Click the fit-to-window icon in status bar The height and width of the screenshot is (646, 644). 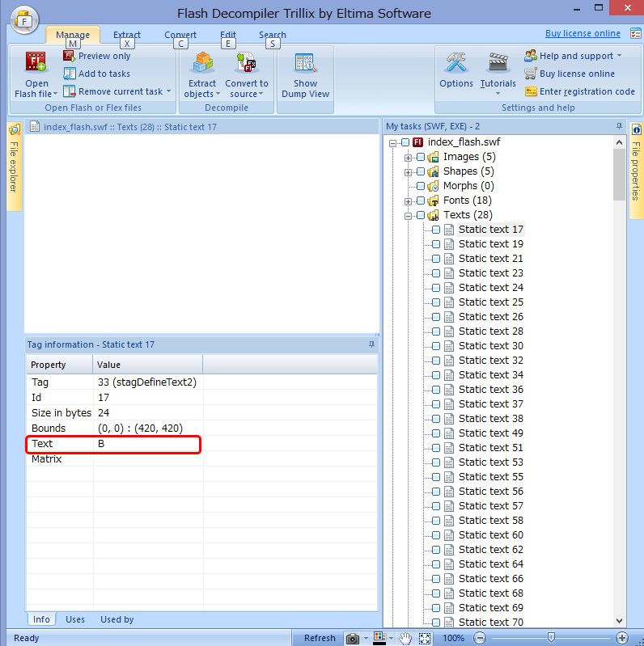[x=425, y=638]
